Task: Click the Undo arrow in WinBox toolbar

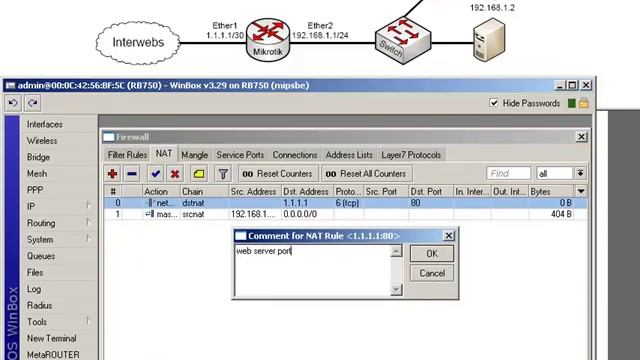Action: pyautogui.click(x=13, y=103)
